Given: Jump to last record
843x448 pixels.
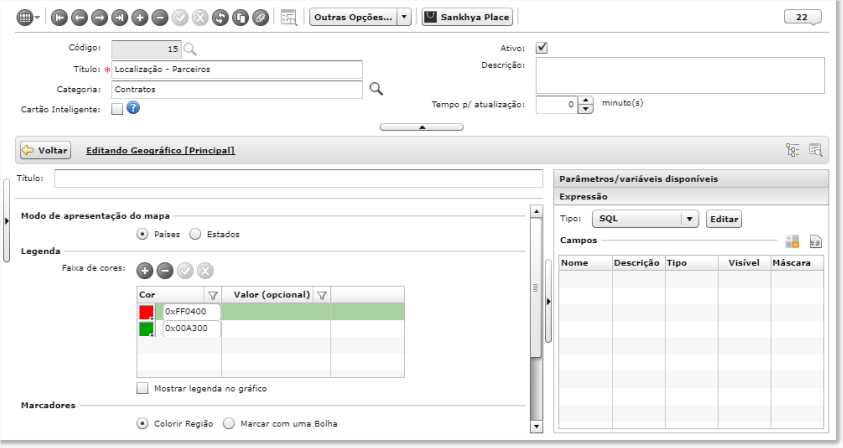Looking at the screenshot, I should click(x=119, y=18).
